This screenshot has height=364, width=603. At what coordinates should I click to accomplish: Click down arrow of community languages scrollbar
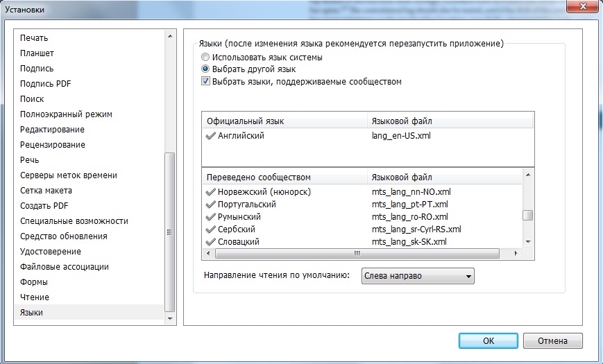528,242
